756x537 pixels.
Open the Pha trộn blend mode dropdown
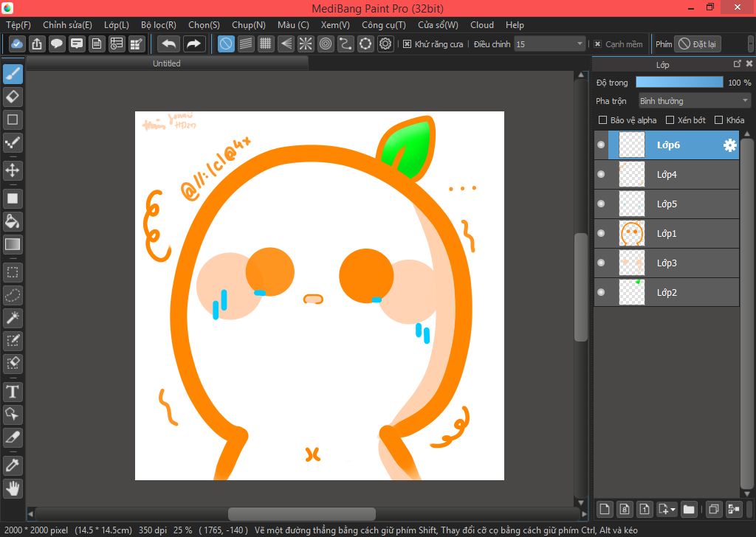point(694,101)
